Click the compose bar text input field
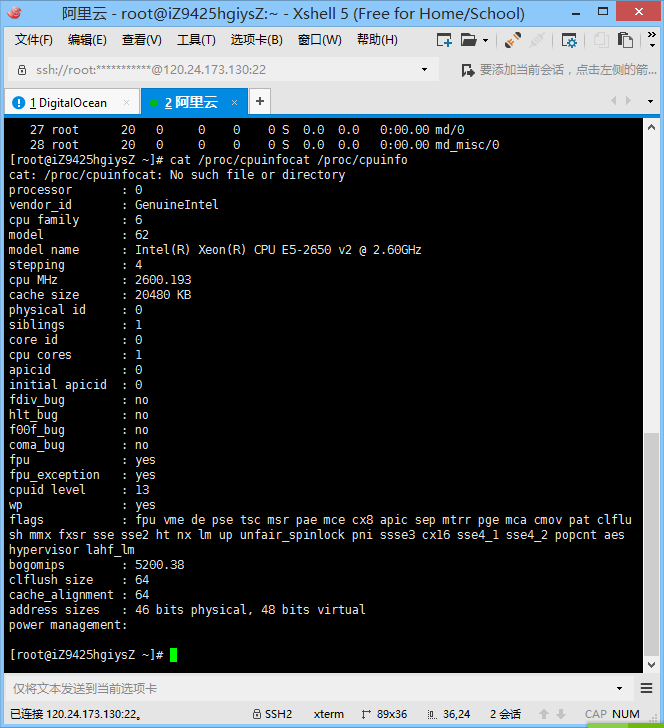The height and width of the screenshot is (728, 664). coord(309,688)
